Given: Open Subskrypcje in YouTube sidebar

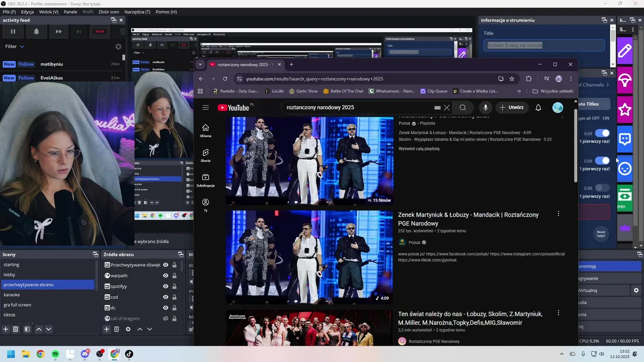Looking at the screenshot, I should (x=205, y=180).
